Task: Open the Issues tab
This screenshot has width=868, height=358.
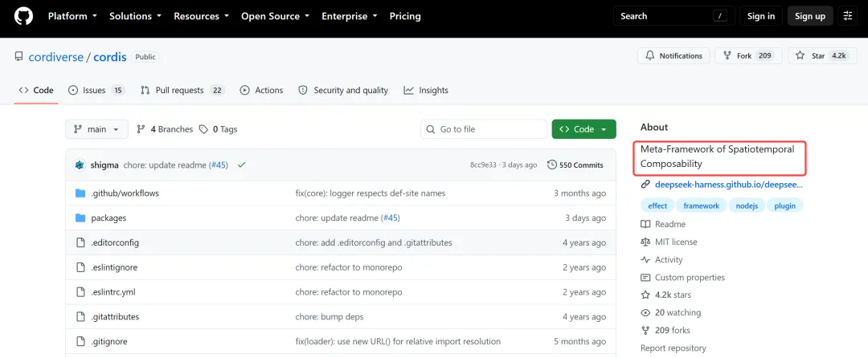Action: point(96,90)
